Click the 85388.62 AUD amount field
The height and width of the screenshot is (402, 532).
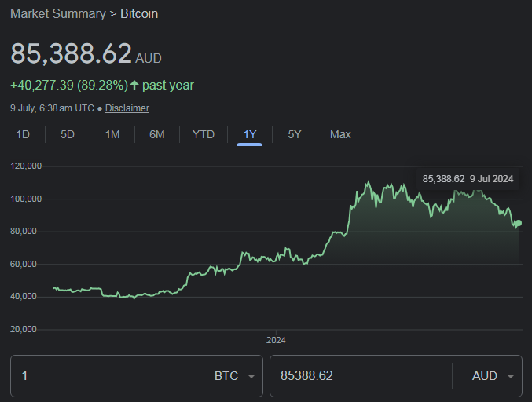[361, 376]
